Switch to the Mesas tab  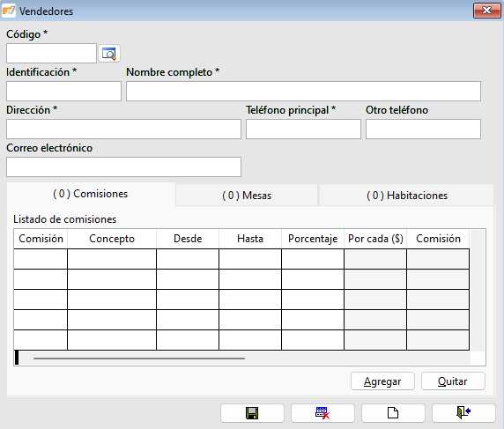(x=247, y=196)
